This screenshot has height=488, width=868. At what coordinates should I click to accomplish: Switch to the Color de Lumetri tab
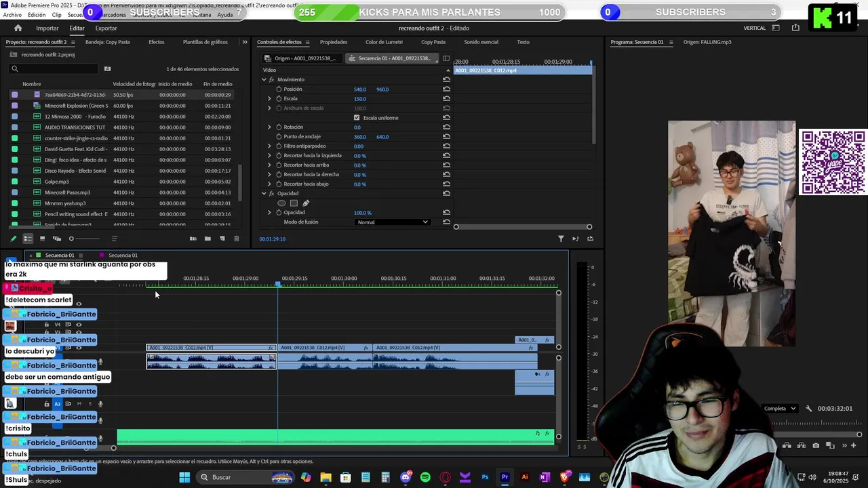click(384, 42)
